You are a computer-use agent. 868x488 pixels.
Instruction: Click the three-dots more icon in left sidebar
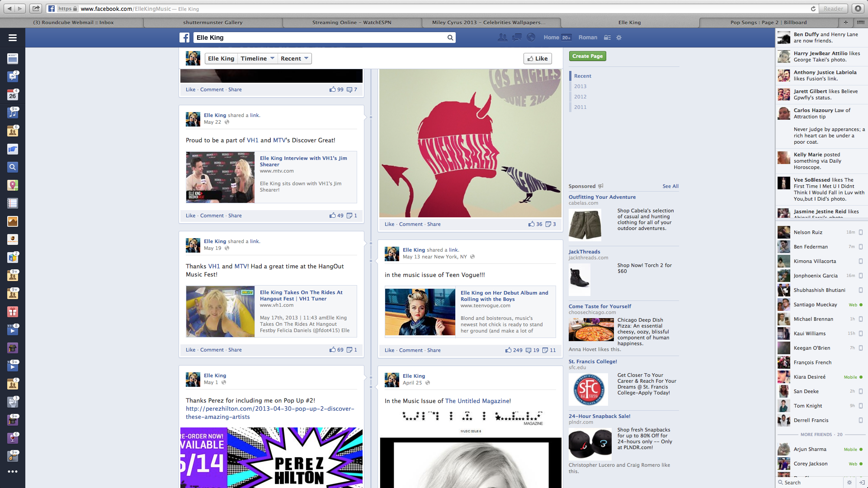(x=13, y=471)
